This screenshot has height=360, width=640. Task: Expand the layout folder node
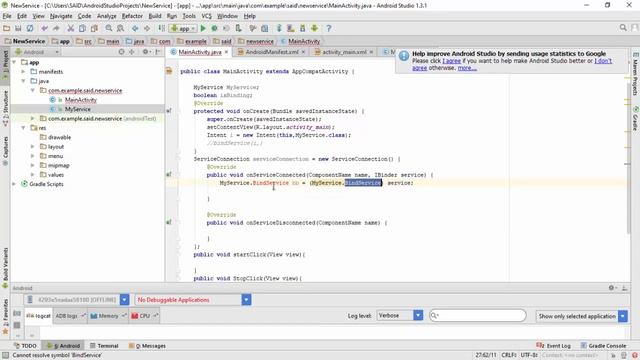coord(33,146)
